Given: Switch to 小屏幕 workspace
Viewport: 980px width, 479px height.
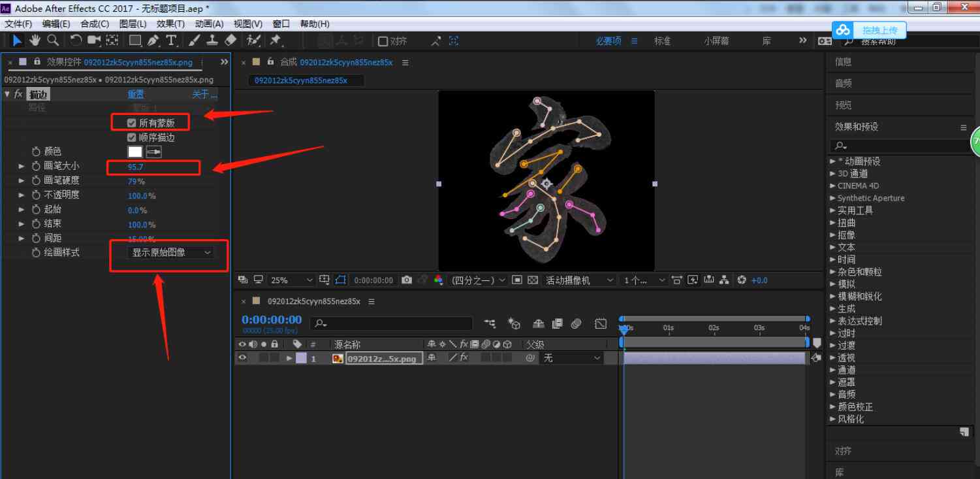Looking at the screenshot, I should pyautogui.click(x=716, y=41).
